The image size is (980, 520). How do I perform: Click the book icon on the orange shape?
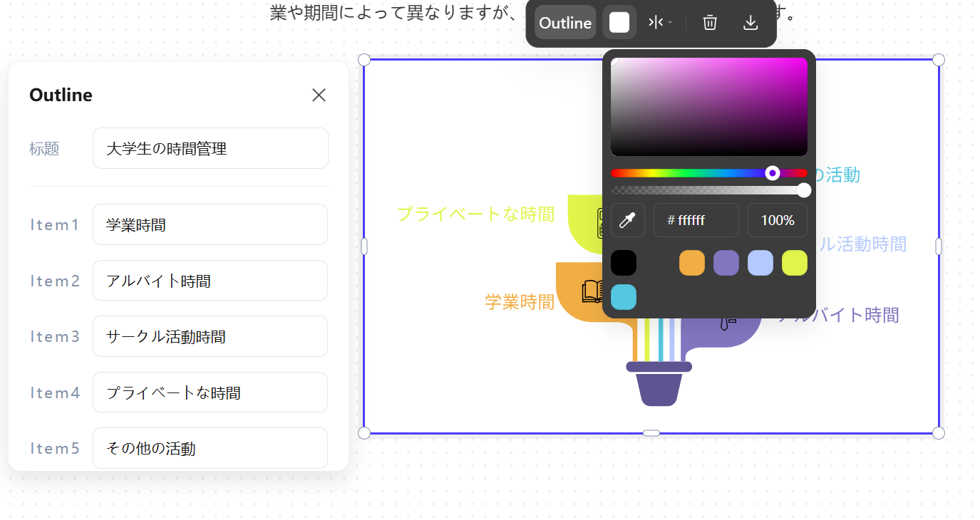coord(593,291)
